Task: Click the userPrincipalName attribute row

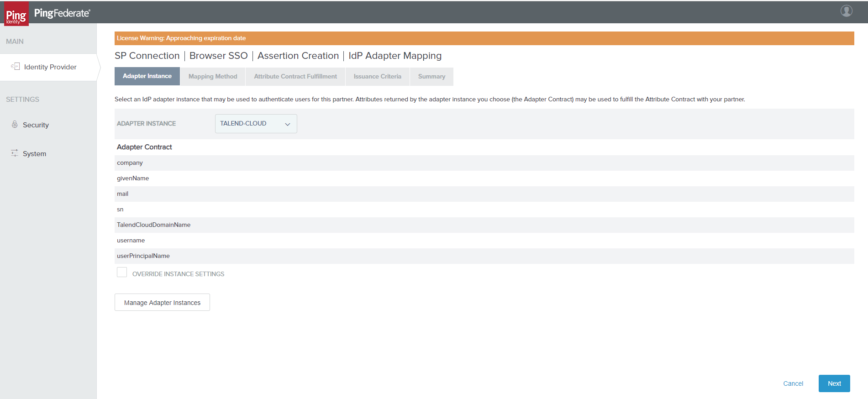Action: 484,256
